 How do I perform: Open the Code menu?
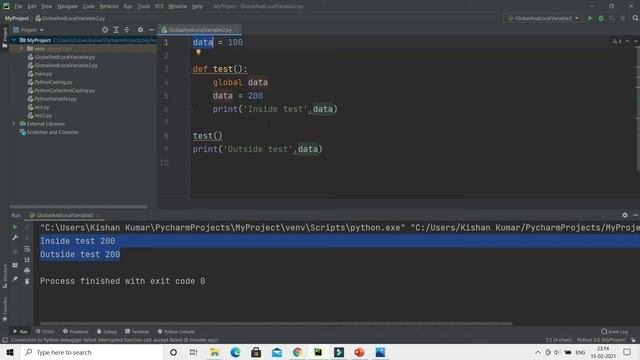(89, 6)
